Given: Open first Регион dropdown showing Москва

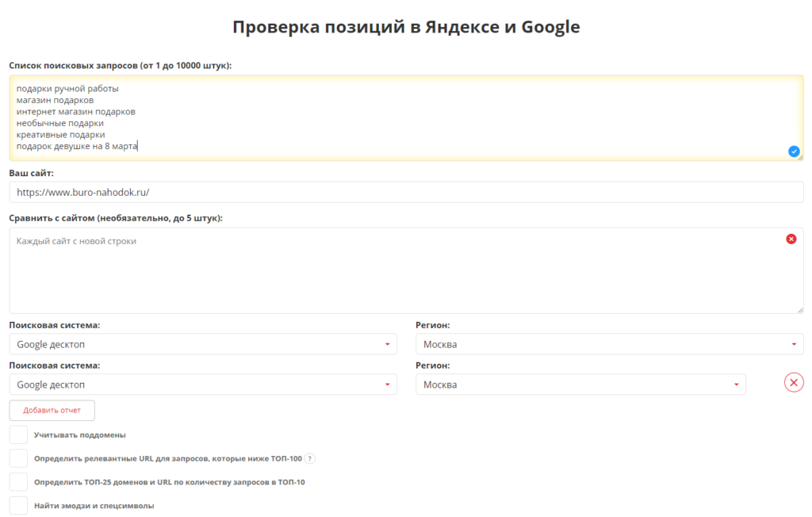Looking at the screenshot, I should [610, 344].
